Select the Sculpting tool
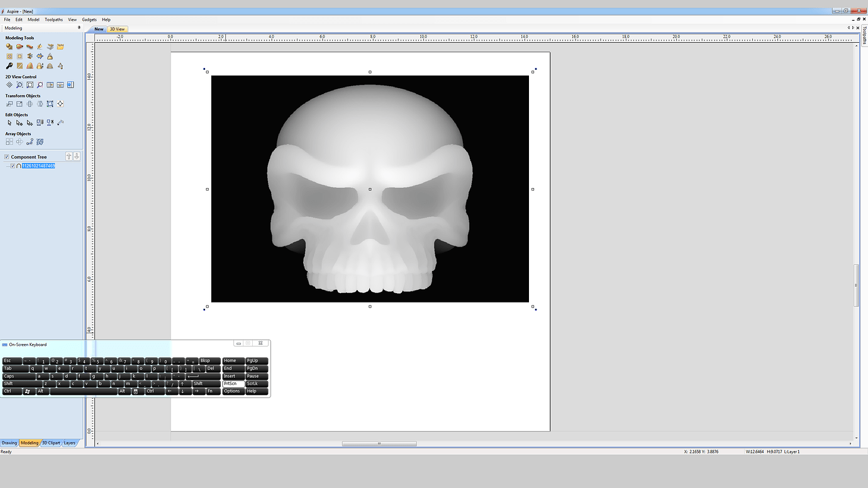Viewport: 868px width, 488px height. (x=9, y=65)
